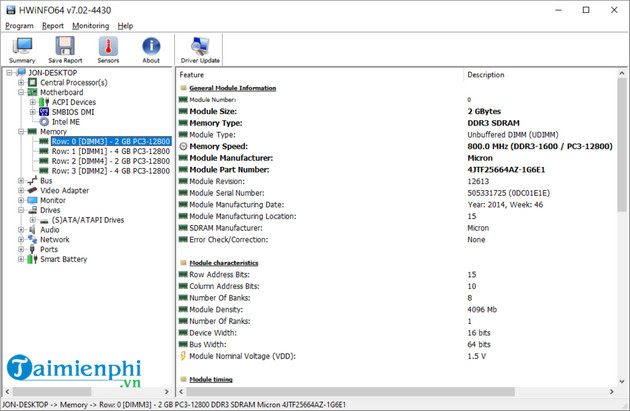
Task: Click tree pane horizontal scroll right arrow
Action: 166,391
